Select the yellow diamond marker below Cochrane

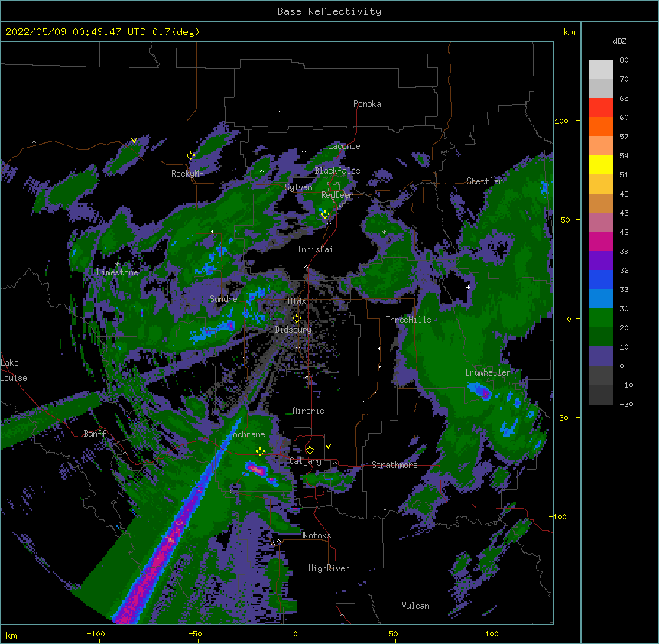[x=260, y=452]
